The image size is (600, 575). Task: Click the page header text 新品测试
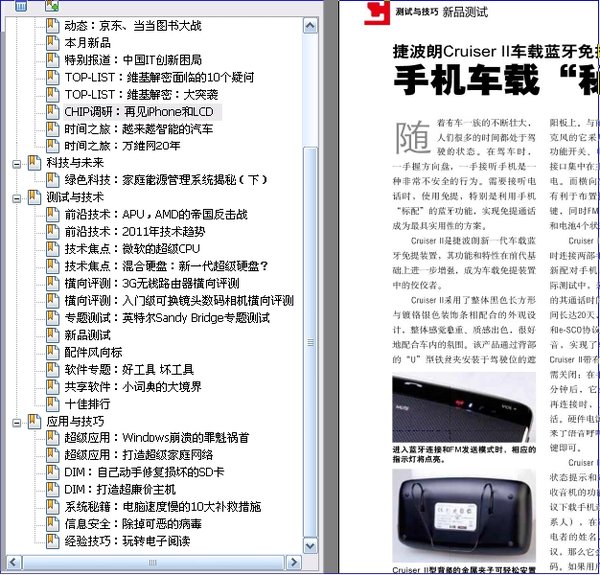(465, 12)
